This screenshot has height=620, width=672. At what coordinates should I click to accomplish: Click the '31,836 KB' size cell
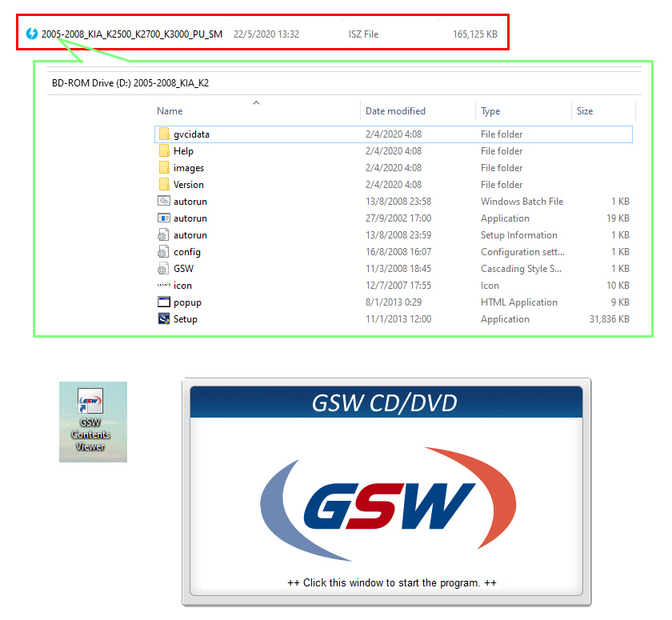[x=609, y=319]
